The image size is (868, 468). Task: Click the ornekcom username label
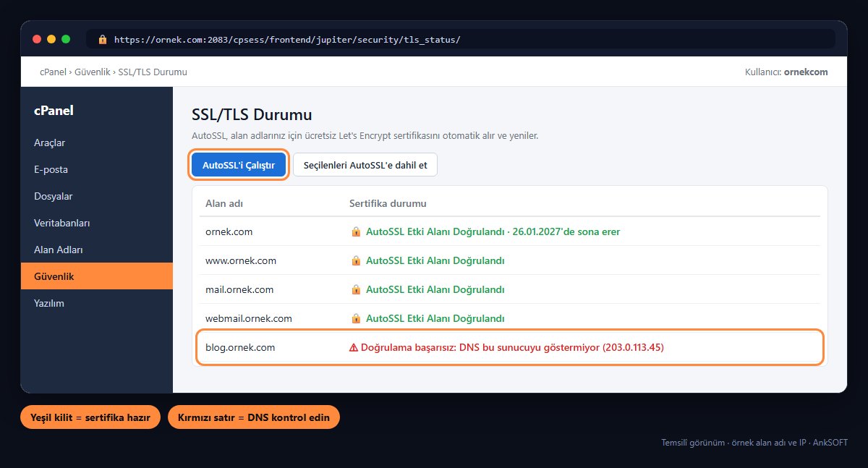click(806, 72)
